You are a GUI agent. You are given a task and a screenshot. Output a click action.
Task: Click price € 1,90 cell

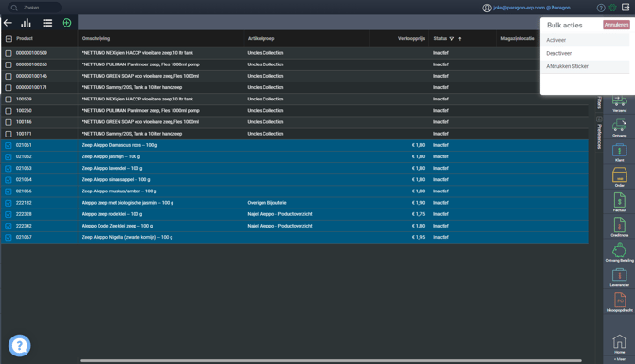tap(418, 203)
